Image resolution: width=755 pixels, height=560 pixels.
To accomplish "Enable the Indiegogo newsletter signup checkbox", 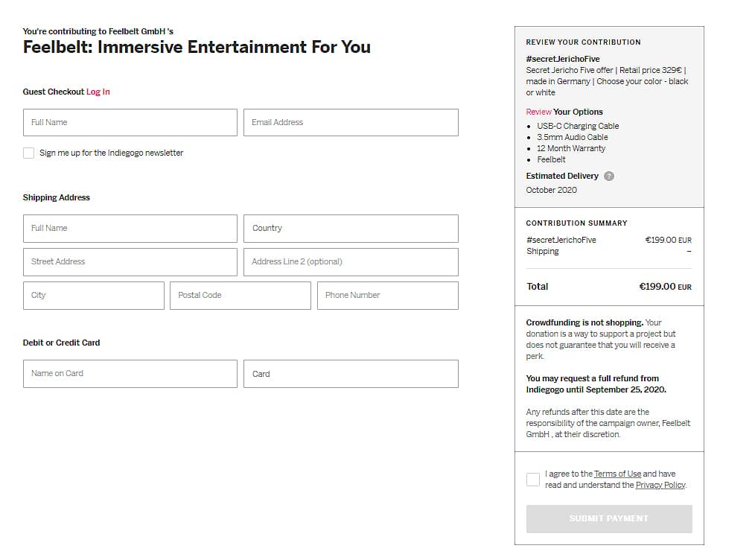I will pyautogui.click(x=29, y=153).
